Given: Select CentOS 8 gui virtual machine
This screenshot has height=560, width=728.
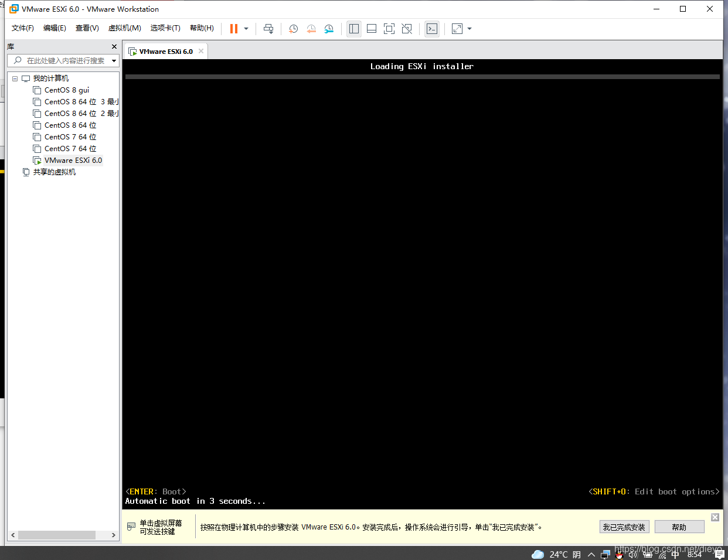Looking at the screenshot, I should coord(67,90).
